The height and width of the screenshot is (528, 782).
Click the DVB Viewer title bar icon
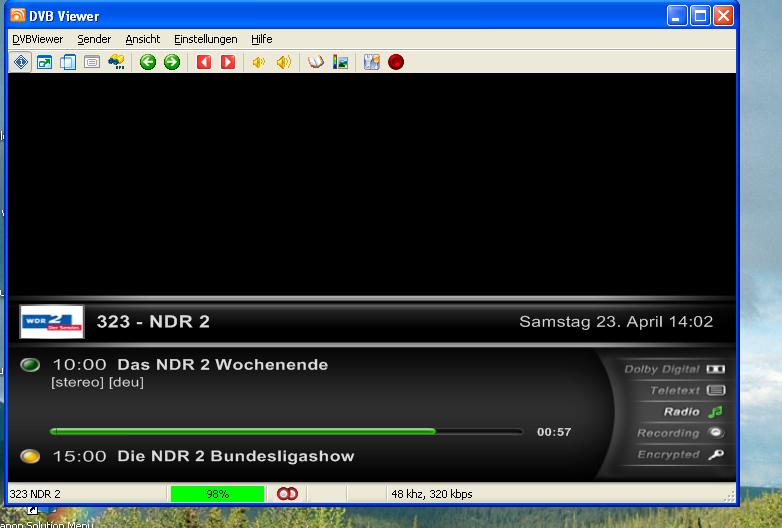17,15
